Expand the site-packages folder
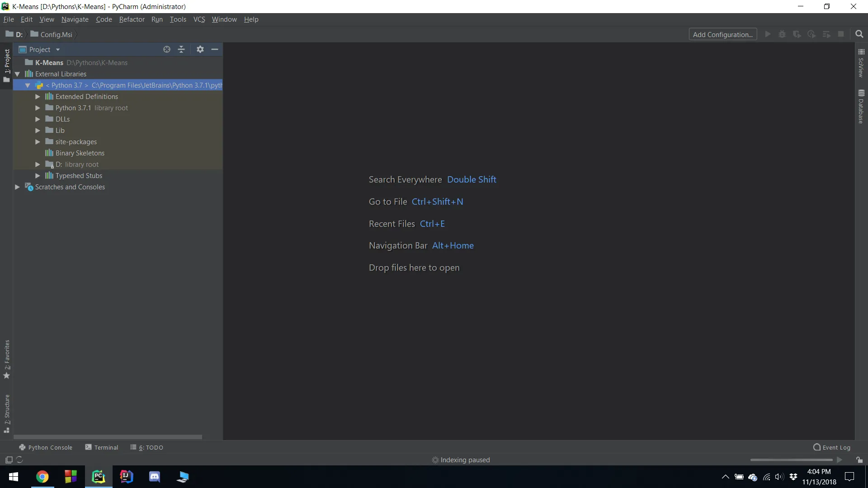Viewport: 868px width, 488px height. pyautogui.click(x=38, y=142)
